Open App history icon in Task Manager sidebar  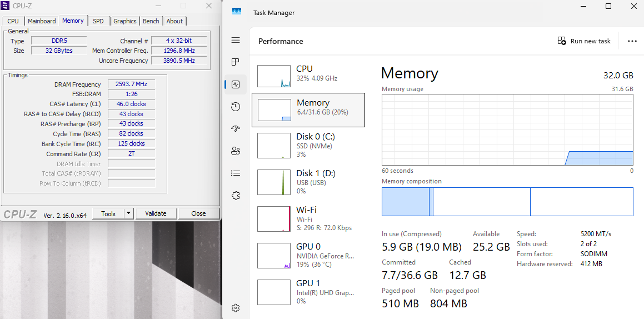[x=236, y=107]
